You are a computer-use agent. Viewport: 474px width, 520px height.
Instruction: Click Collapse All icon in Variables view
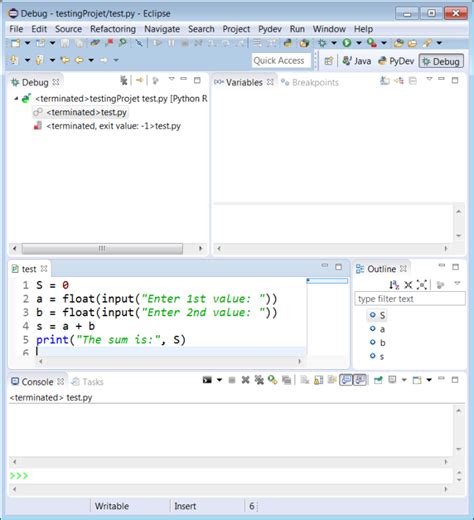(413, 80)
